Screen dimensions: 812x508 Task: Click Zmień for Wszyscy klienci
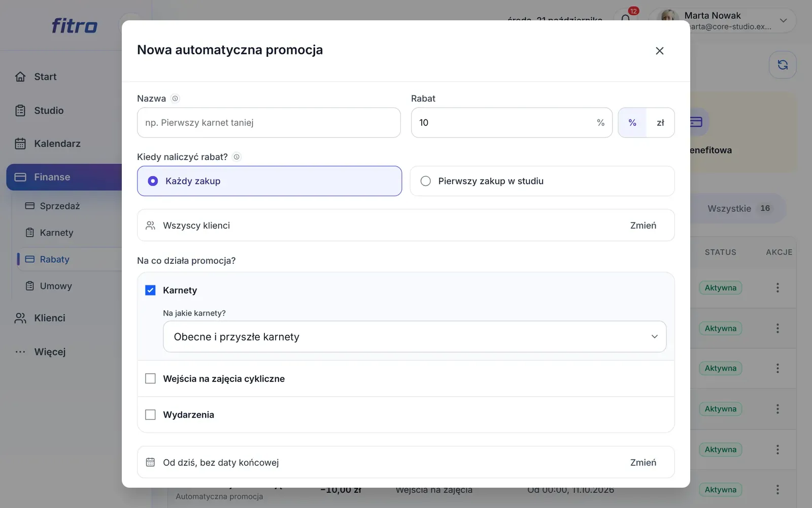coord(643,226)
